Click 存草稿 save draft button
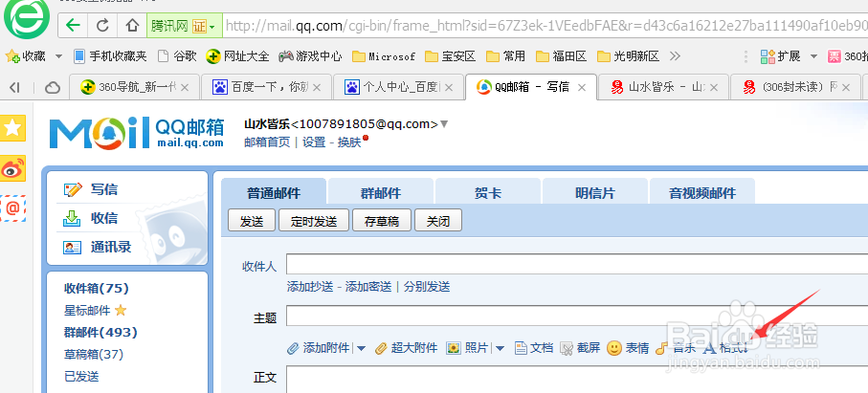Viewport: 868px width, 393px height. (382, 221)
